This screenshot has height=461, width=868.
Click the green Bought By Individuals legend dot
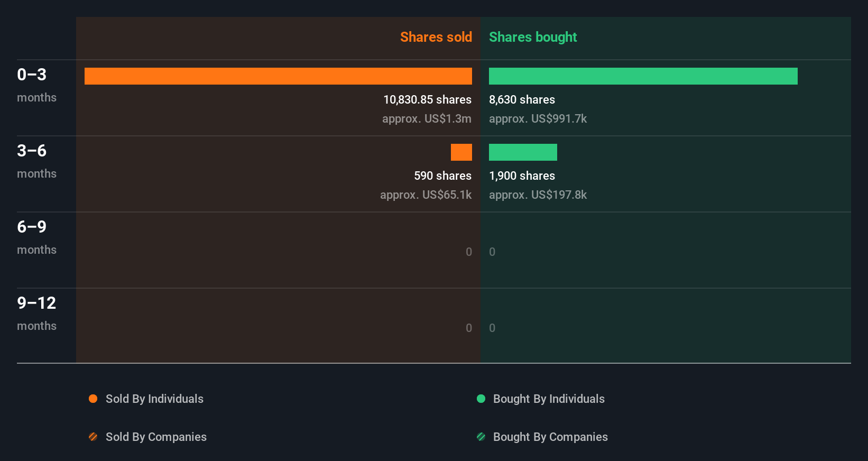tap(481, 399)
